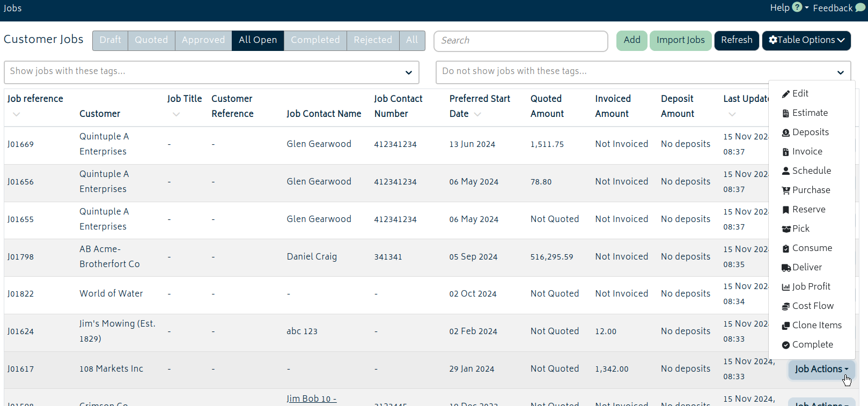Sort by Preferred Start Date chevron
868x406 pixels.
click(x=477, y=114)
